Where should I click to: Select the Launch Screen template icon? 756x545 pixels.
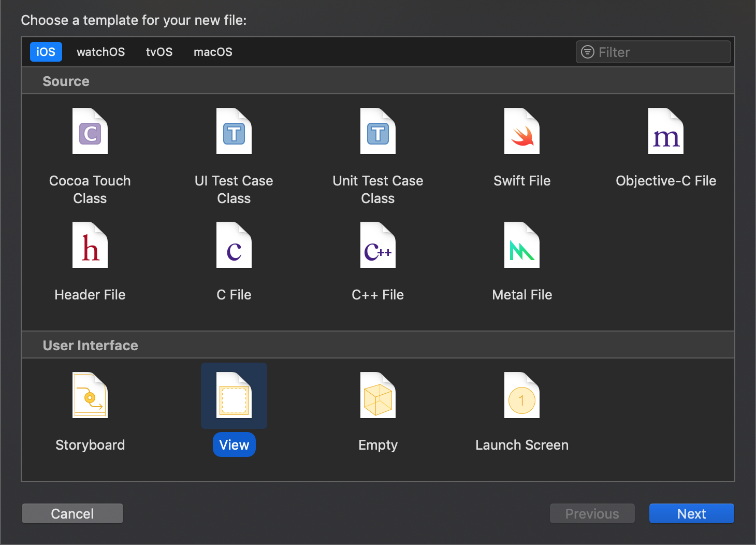click(x=522, y=395)
